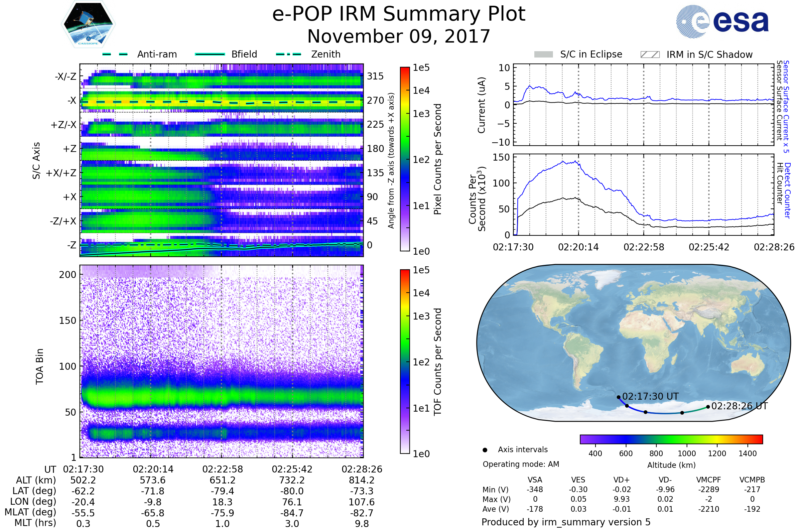Click the Pixel Counts per Second colorbar
Image resolution: width=798 pixels, height=532 pixels.
405,159
